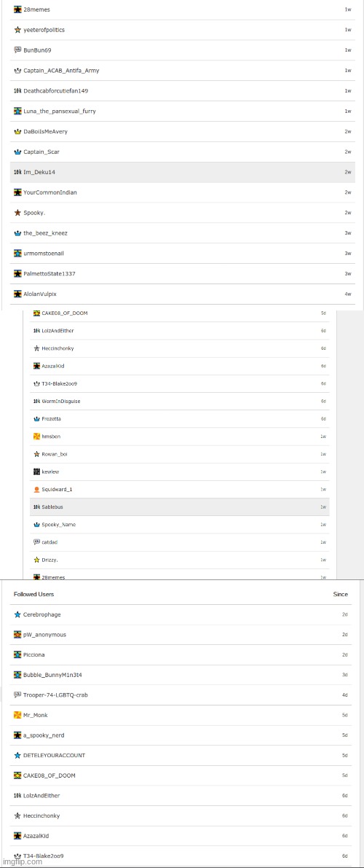The width and height of the screenshot is (364, 868).
Task: Click the blue star icon beside Cerebrophage
Action: (x=17, y=614)
